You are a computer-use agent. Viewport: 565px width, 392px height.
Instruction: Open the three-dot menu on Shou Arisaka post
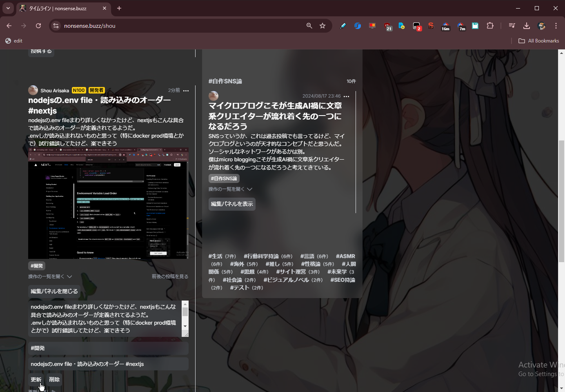point(186,91)
